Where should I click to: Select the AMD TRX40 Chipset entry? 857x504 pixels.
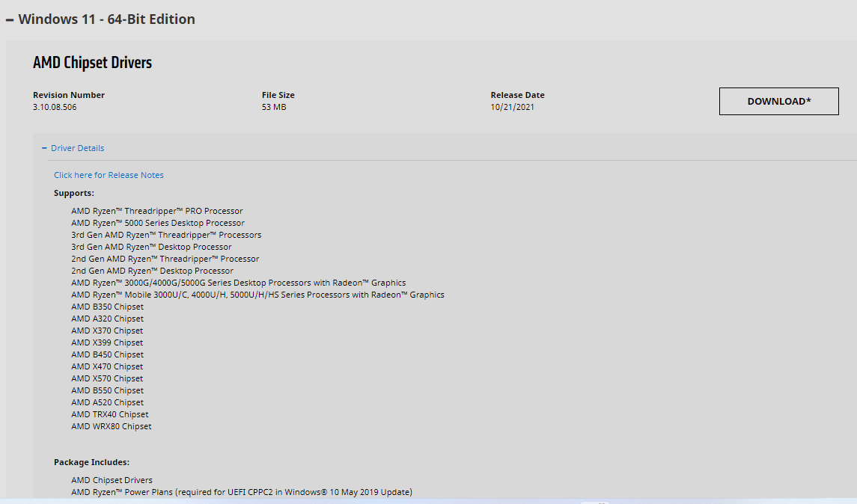coord(110,414)
